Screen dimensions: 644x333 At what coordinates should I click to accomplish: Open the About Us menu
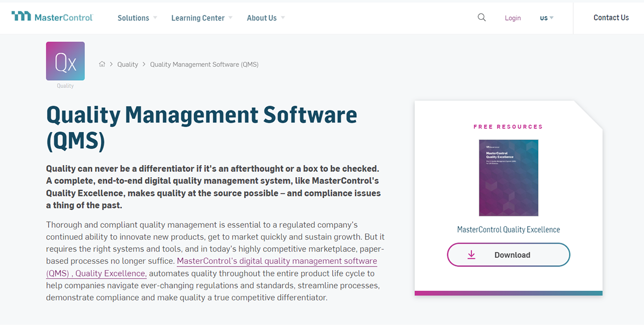coord(261,18)
